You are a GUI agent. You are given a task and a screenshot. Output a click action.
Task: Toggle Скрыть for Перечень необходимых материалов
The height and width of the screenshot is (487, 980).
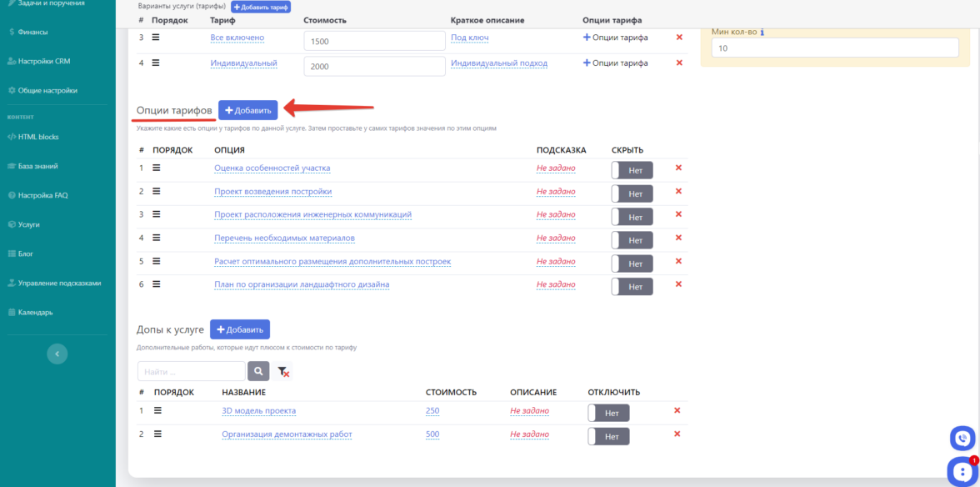[x=632, y=240]
